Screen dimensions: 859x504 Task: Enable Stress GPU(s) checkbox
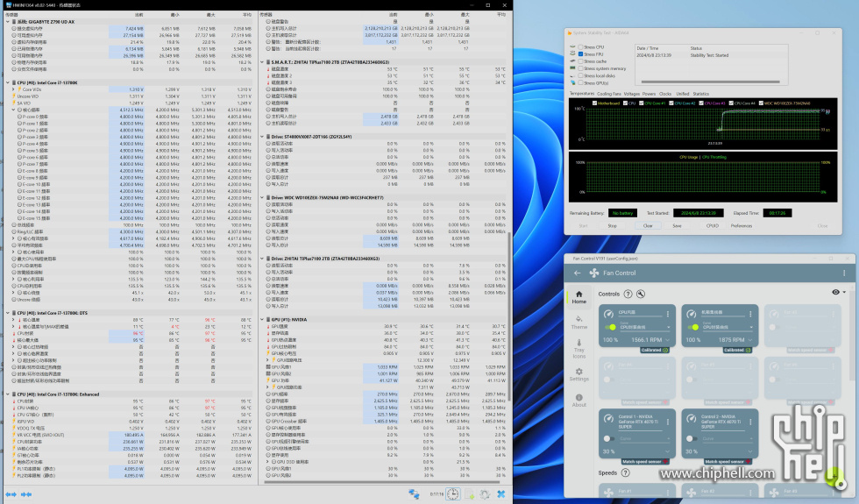(580, 82)
